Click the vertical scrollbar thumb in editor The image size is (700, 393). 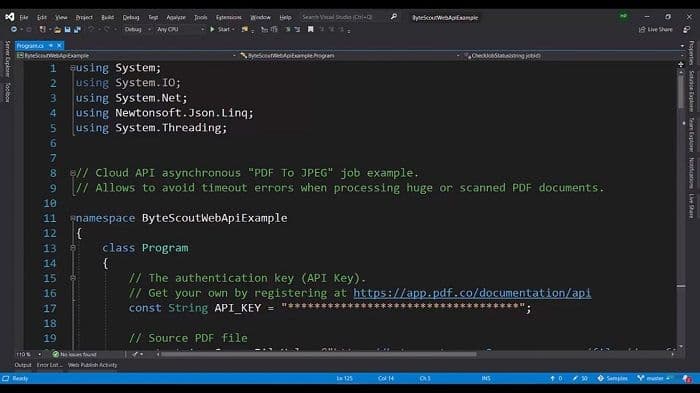tap(681, 91)
